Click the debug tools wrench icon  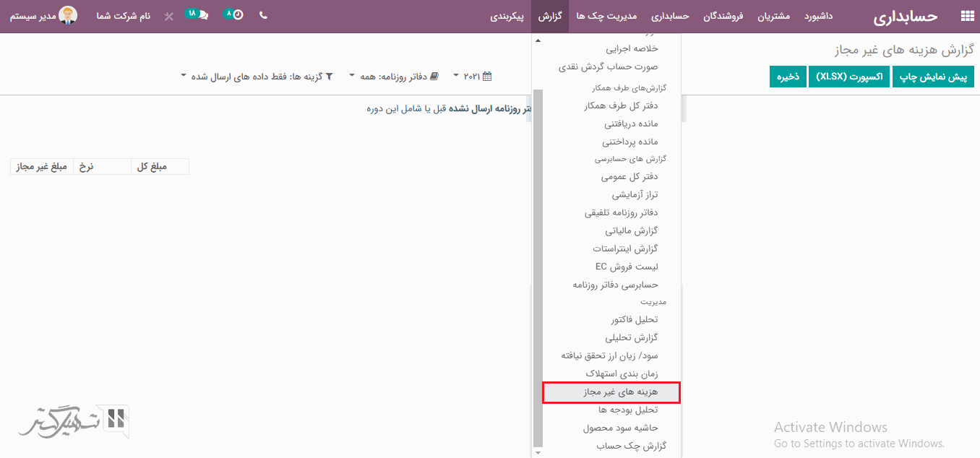(169, 16)
